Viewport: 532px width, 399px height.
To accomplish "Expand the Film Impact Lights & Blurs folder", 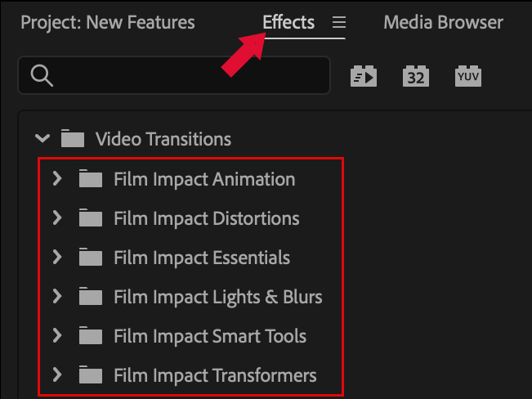I will tap(57, 297).
